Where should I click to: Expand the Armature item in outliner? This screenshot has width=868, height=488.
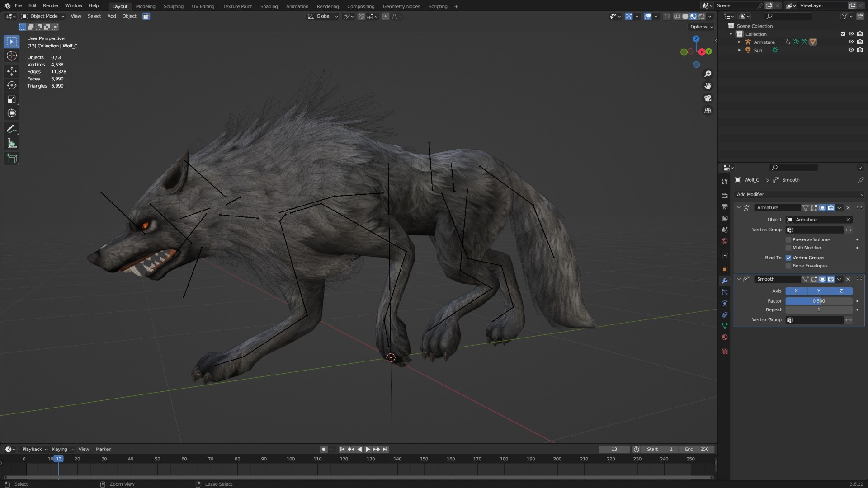click(x=740, y=42)
